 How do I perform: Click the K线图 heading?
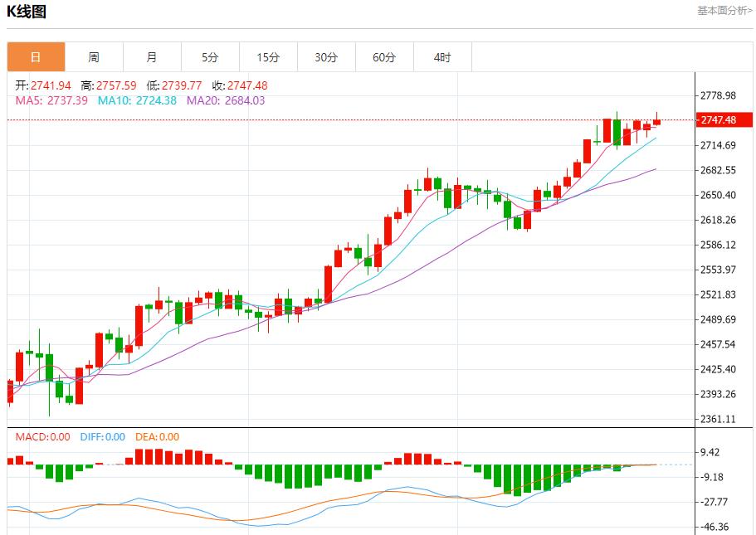tap(27, 12)
